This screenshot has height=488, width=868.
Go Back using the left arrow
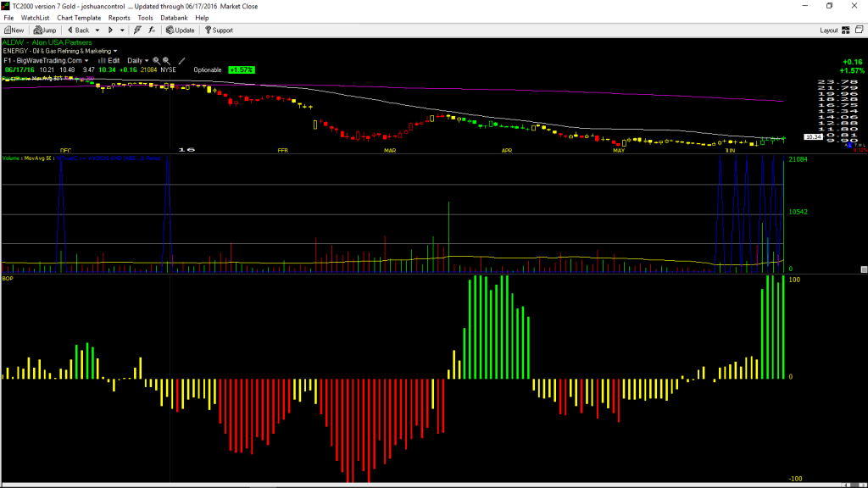pos(79,30)
